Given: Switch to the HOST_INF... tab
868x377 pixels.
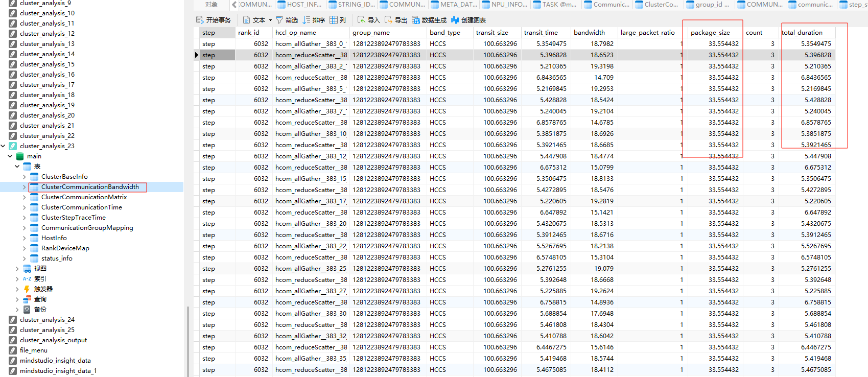Looking at the screenshot, I should click(x=300, y=5).
